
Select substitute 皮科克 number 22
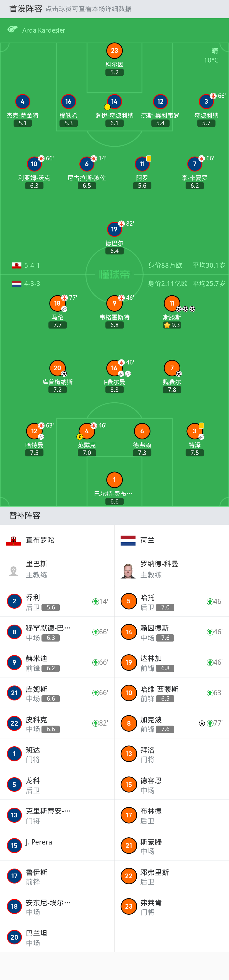(x=57, y=723)
